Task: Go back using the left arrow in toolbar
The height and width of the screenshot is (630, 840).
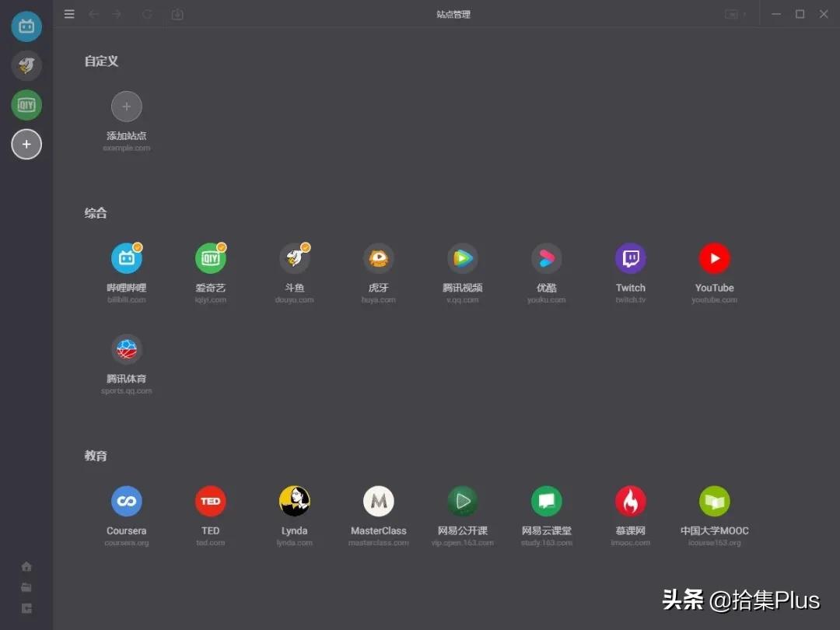Action: 93,14
